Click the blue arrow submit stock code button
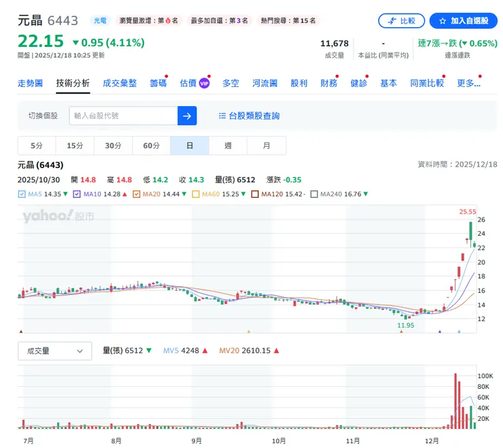This screenshot has height=448, width=503. 187,116
